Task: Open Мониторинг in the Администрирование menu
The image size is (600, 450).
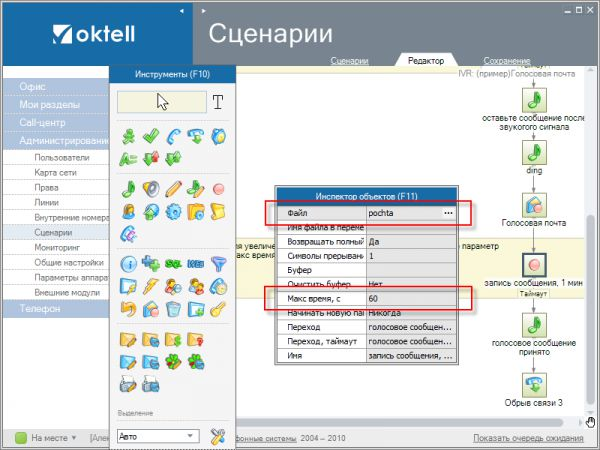Action: tap(56, 245)
